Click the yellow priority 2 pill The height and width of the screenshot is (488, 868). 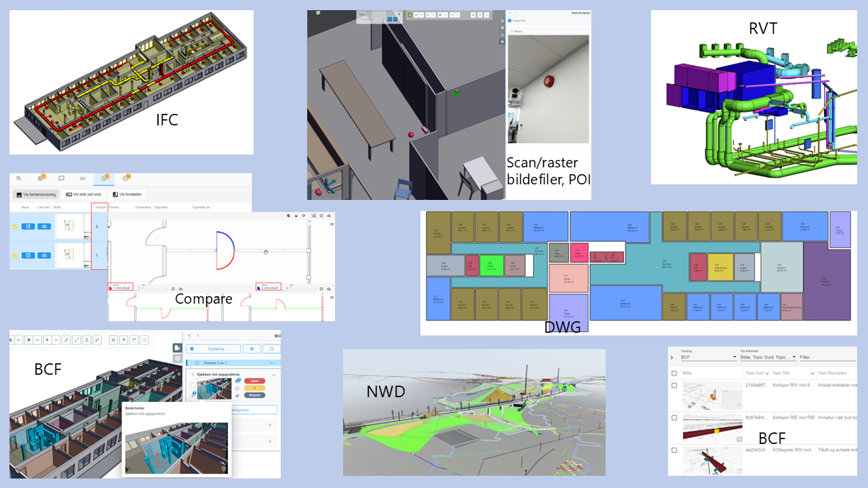254,388
